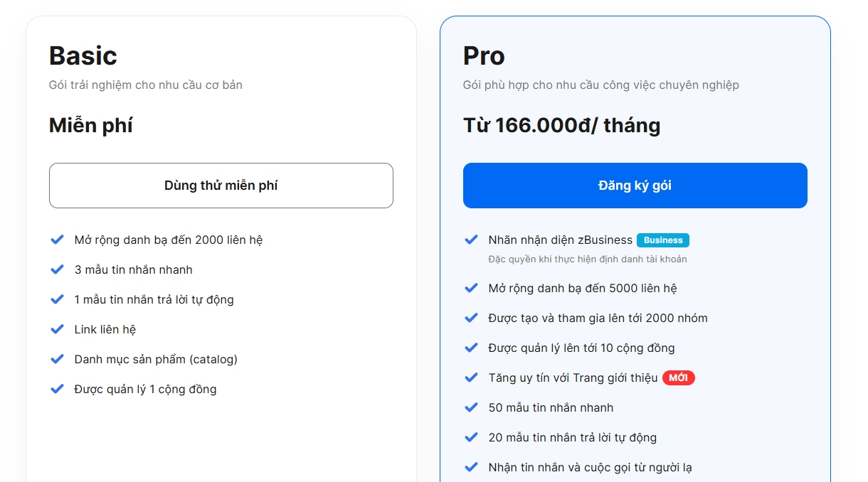The image size is (868, 482).
Task: Click the checkmark beside "Mở rộng danh bạ đến 2000 liên hệ"
Action: 58,240
